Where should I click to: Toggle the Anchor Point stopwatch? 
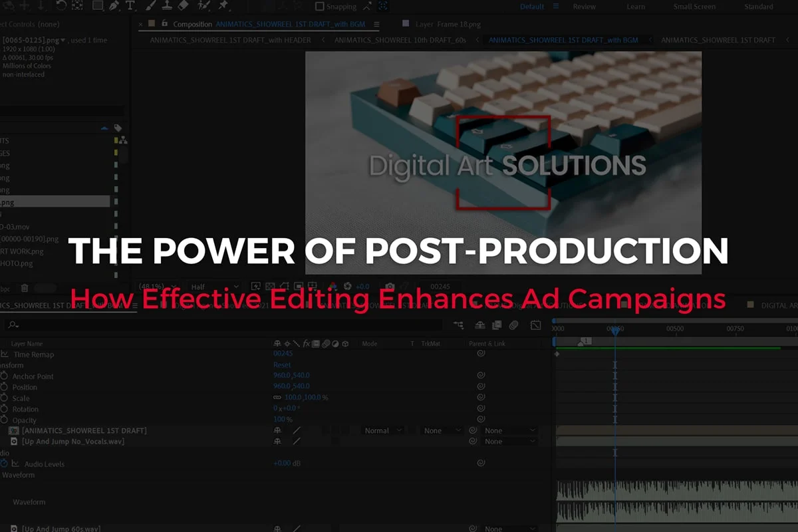5,376
